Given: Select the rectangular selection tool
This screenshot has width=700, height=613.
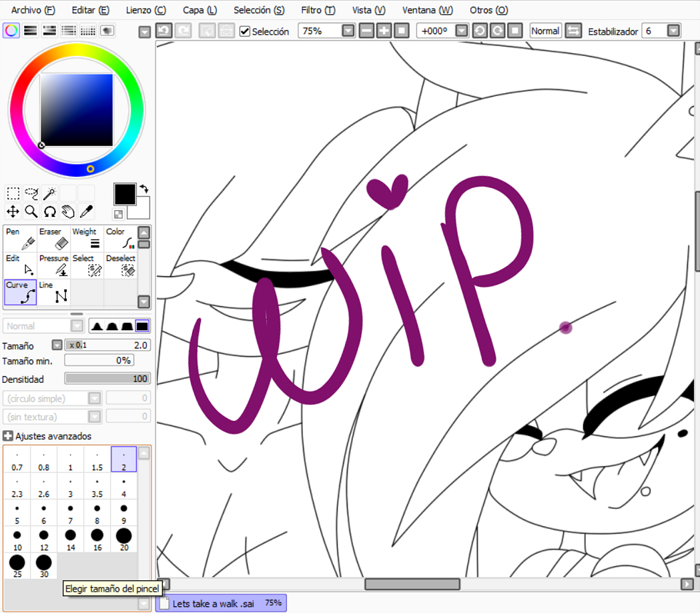Looking at the screenshot, I should tap(13, 193).
